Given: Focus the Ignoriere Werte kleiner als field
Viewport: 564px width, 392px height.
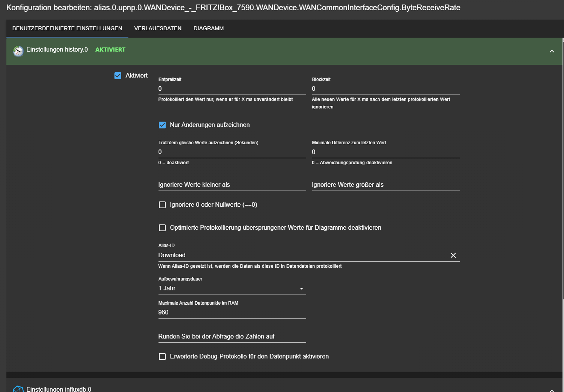Looking at the screenshot, I should pyautogui.click(x=232, y=185).
